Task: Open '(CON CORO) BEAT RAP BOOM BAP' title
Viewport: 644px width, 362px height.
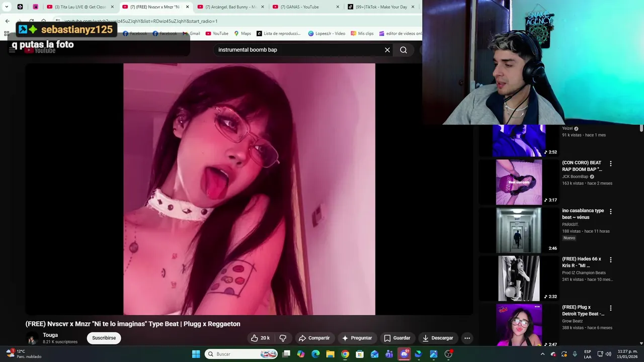Action: (x=582, y=166)
